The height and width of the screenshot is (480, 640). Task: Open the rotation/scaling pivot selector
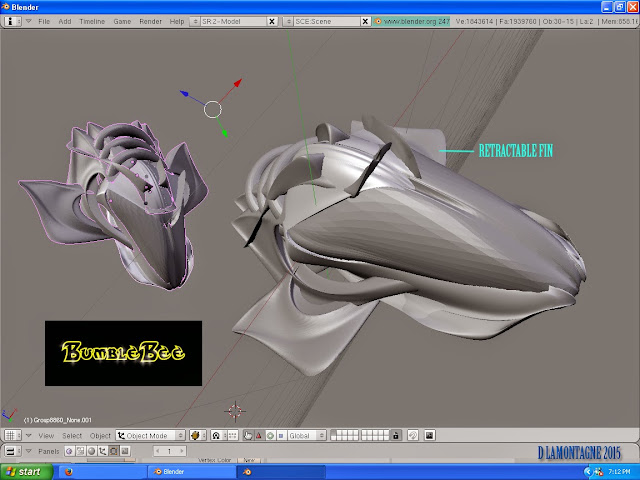point(219,436)
